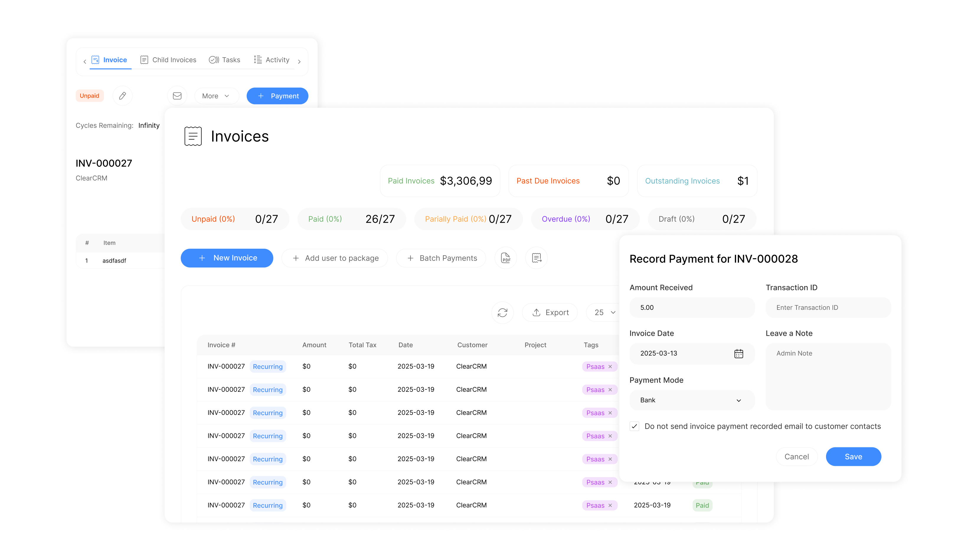968x560 pixels.
Task: Click the New Invoice button
Action: coord(227,258)
